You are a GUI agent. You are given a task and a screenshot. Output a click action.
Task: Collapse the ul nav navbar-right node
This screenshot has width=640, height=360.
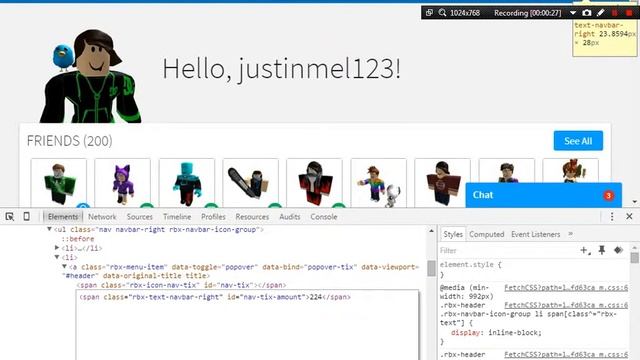(49, 229)
